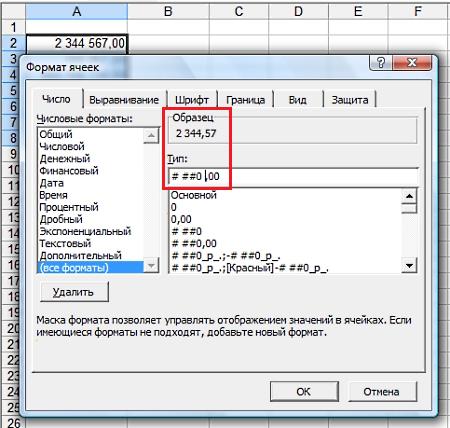Confirm with the OK button
This screenshot has width=450, height=428.
tap(304, 391)
